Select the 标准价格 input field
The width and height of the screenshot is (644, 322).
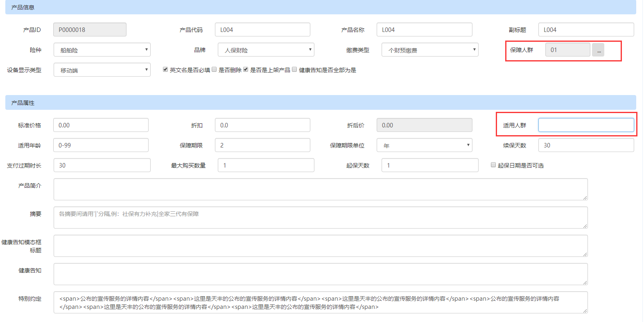[x=101, y=125]
